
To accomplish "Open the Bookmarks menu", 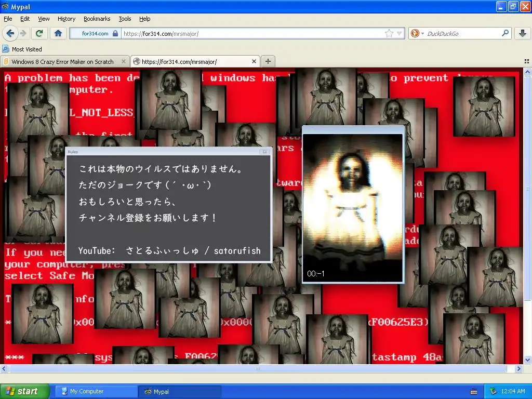I will (x=97, y=19).
